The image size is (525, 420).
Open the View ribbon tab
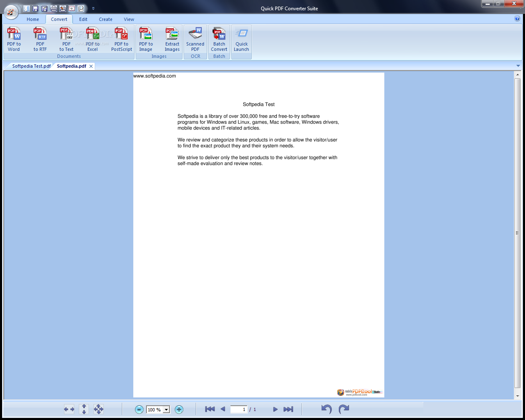point(129,19)
